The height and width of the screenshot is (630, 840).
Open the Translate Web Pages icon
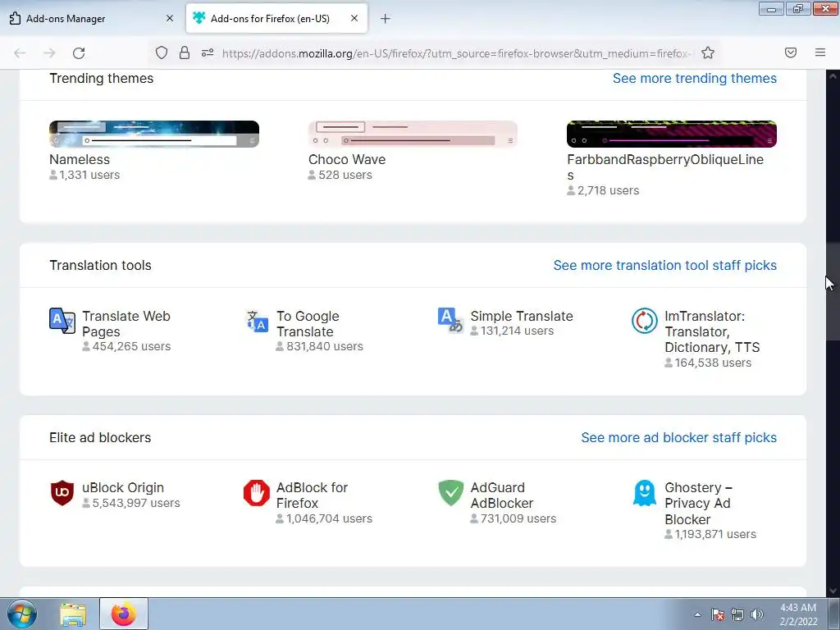pyautogui.click(x=62, y=321)
